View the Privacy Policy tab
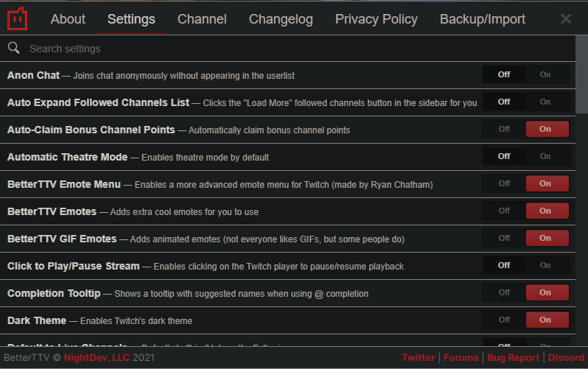Viewport: 588px width, 369px height. [x=377, y=19]
